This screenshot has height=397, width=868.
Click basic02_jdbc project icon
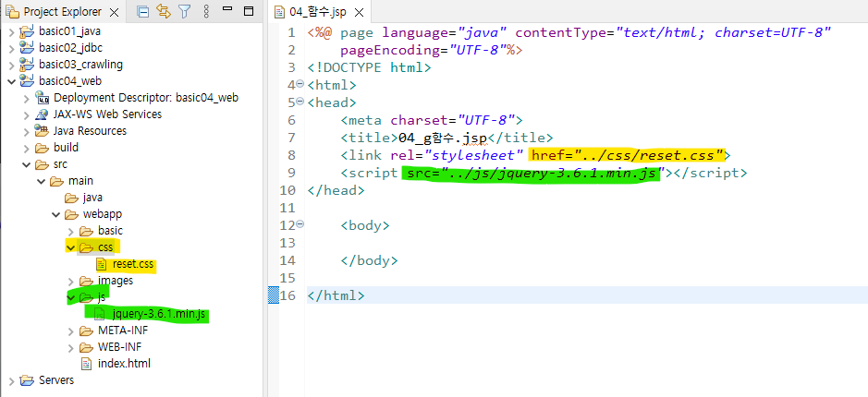(x=27, y=48)
